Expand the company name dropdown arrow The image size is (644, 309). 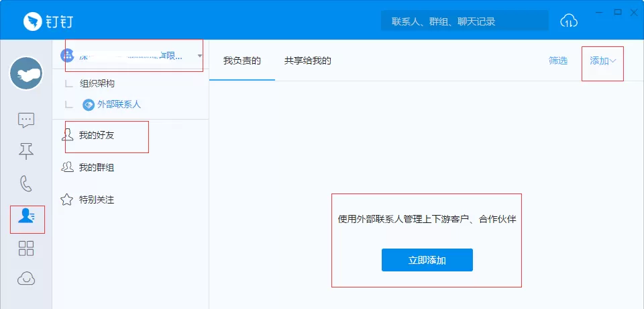[x=200, y=56]
